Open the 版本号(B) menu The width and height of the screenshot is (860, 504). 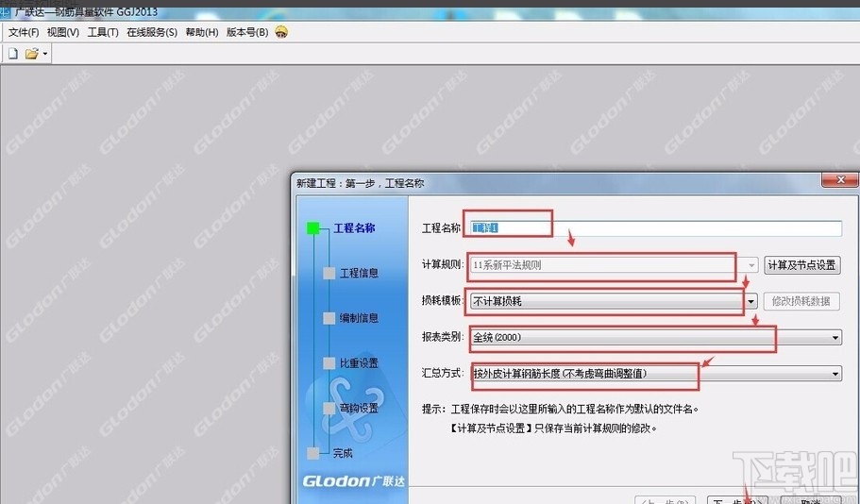[x=247, y=32]
